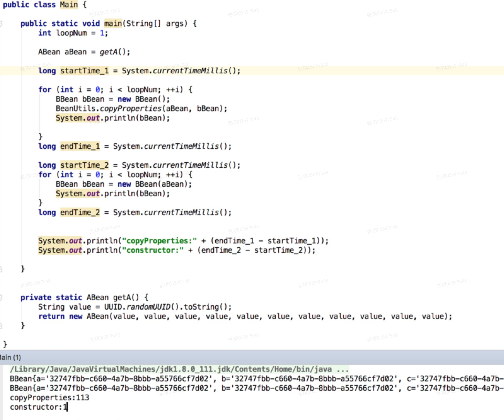The image size is (504, 420).
Task: Click the randomUUID call in getA method
Action: pyautogui.click(x=148, y=307)
